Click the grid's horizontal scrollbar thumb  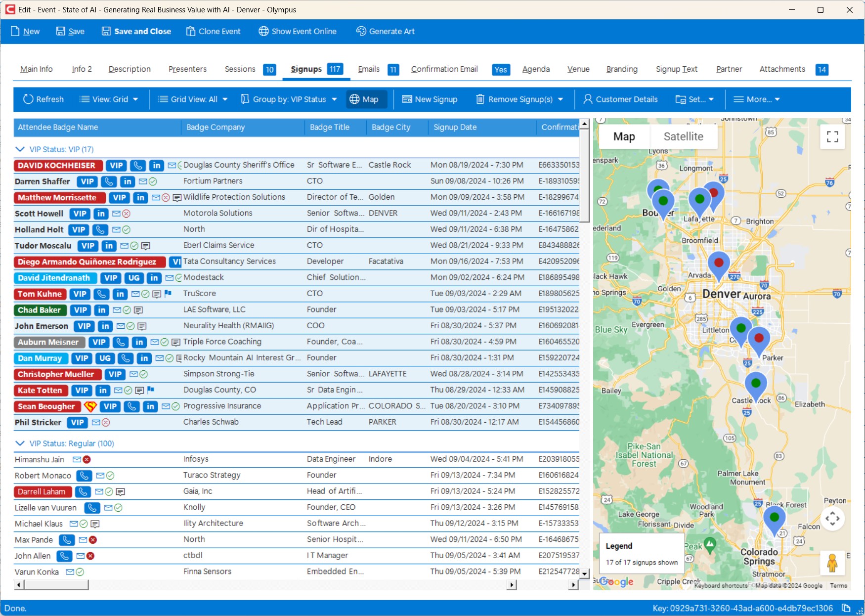(56, 585)
